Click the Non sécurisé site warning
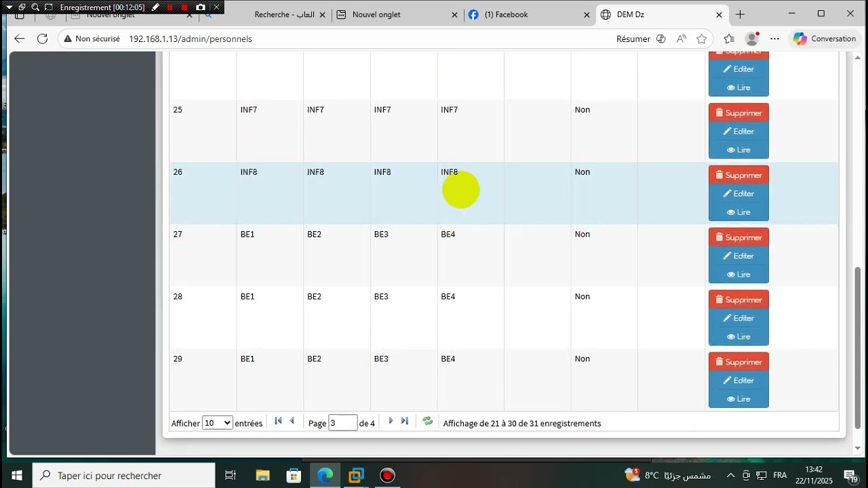Image resolution: width=868 pixels, height=488 pixels. click(x=92, y=39)
